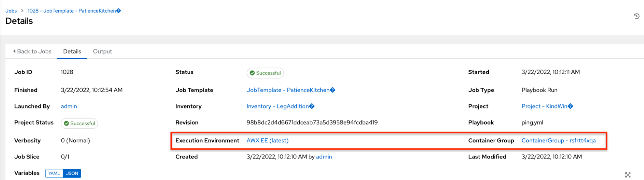Open ContainerGroup - rsfrtt4xqa link
The image size is (644, 180).
558,141
